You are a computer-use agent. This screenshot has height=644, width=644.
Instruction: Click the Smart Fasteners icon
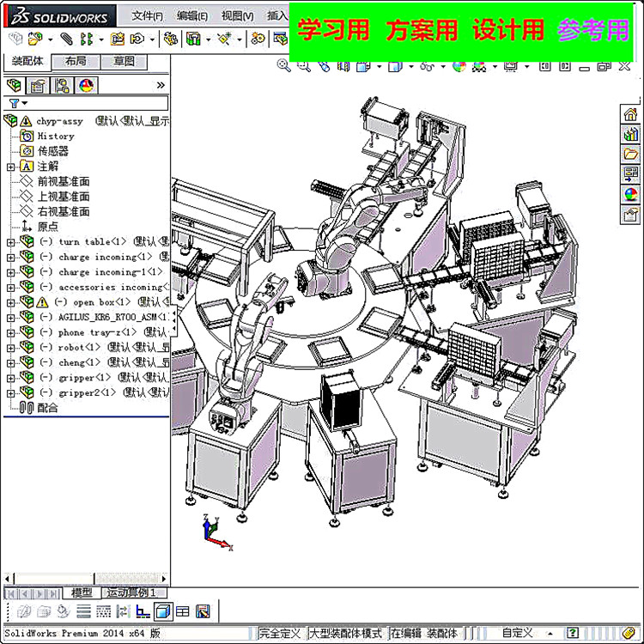(118, 39)
